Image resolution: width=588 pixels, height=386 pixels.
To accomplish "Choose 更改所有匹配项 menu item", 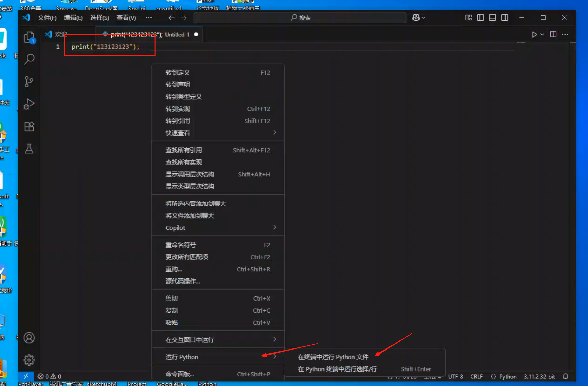I will click(x=218, y=257).
